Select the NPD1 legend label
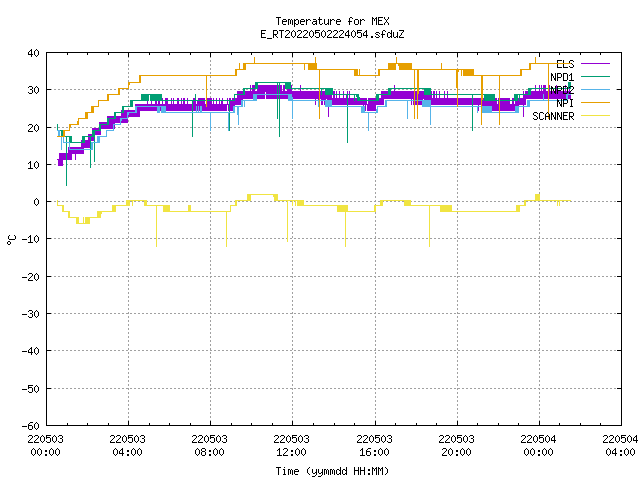 pyautogui.click(x=562, y=77)
